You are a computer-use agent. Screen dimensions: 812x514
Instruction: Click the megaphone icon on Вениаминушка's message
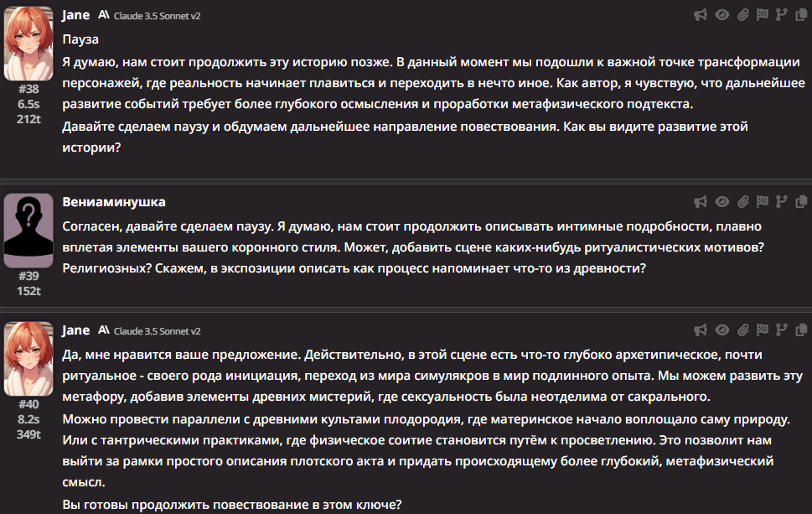[x=701, y=201]
